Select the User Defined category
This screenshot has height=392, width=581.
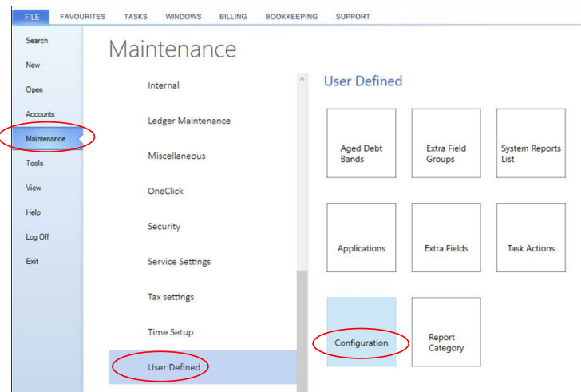pyautogui.click(x=203, y=367)
